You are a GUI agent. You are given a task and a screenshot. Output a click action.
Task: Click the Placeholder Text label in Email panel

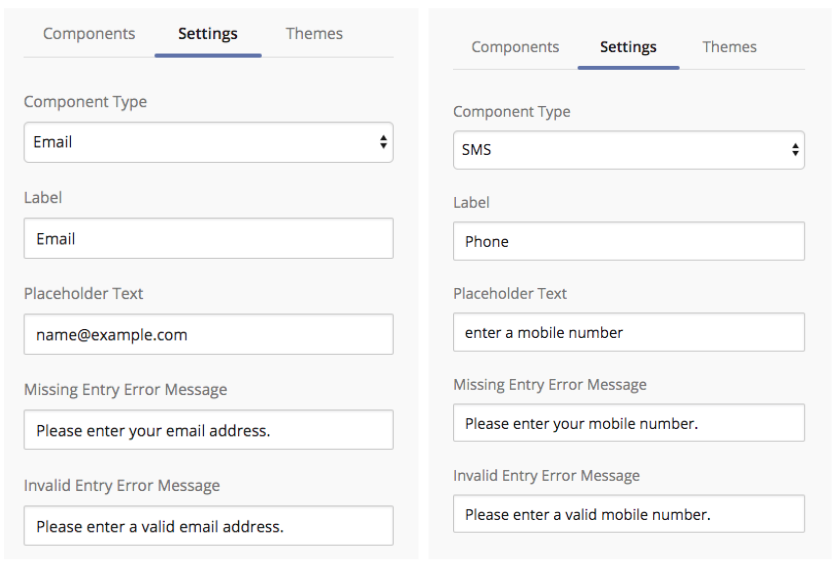coord(84,293)
